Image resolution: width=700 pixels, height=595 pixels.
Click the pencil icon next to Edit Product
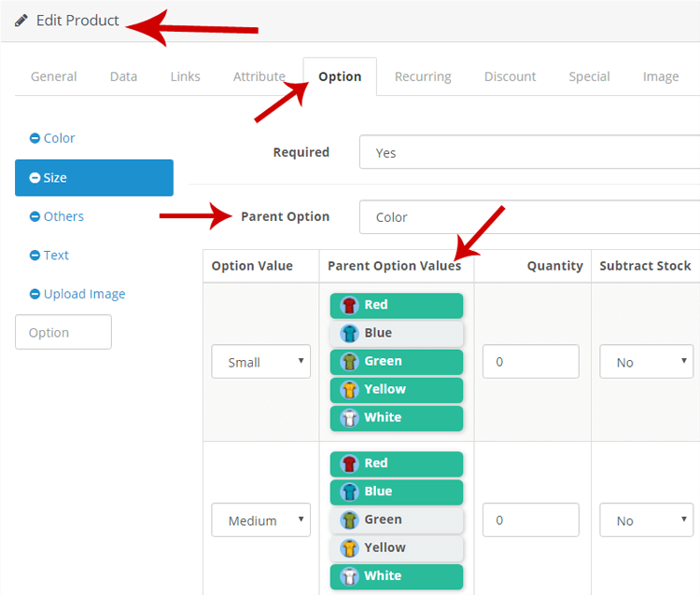coord(21,21)
